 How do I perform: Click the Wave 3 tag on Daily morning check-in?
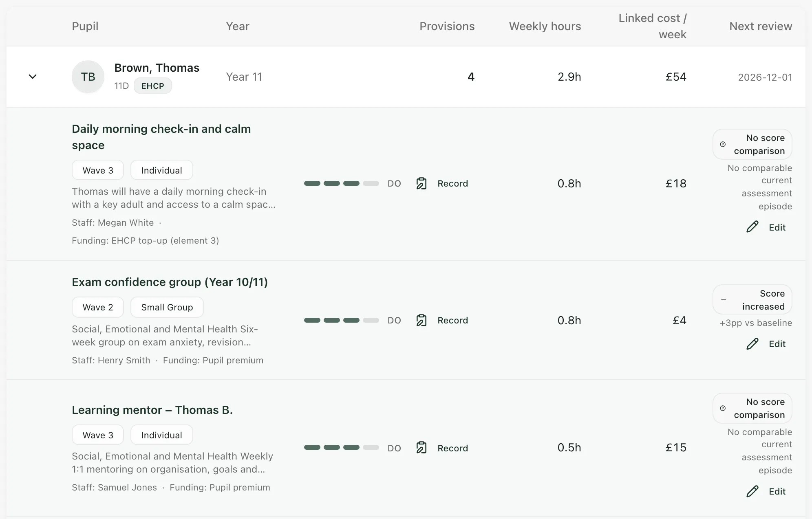click(x=98, y=170)
